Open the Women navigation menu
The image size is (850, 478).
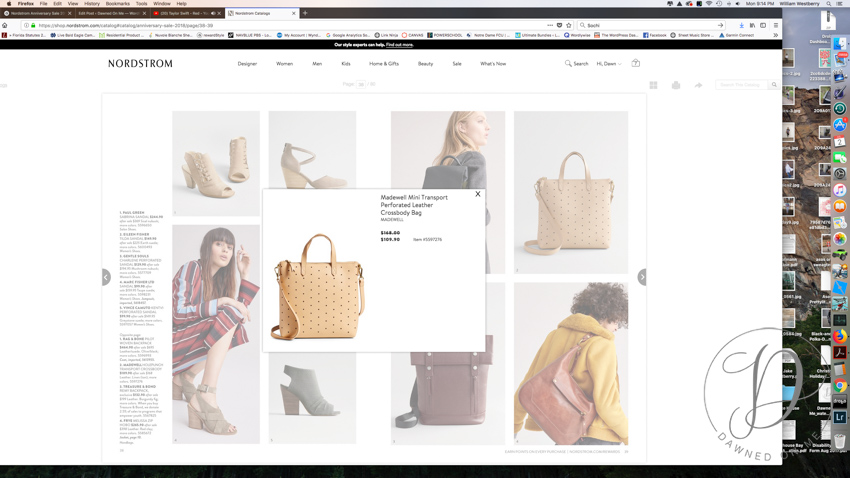284,63
